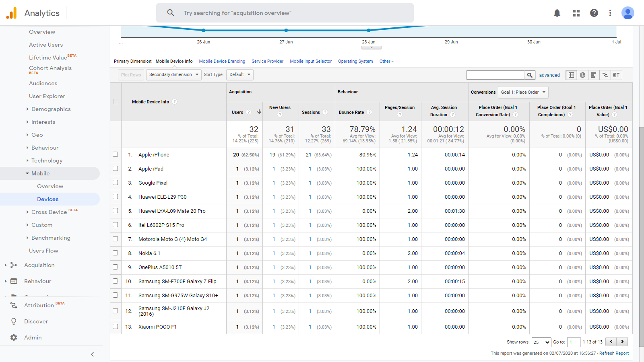Select the data table view
This screenshot has width=644, height=362.
point(571,75)
